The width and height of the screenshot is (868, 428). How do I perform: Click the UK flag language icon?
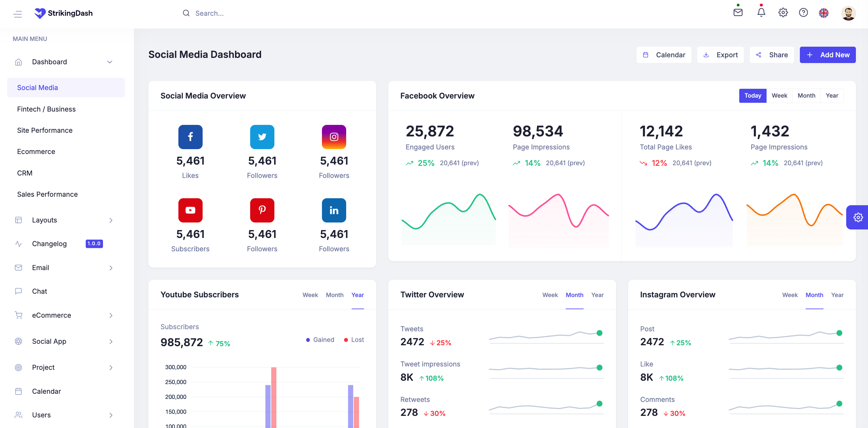coord(823,13)
